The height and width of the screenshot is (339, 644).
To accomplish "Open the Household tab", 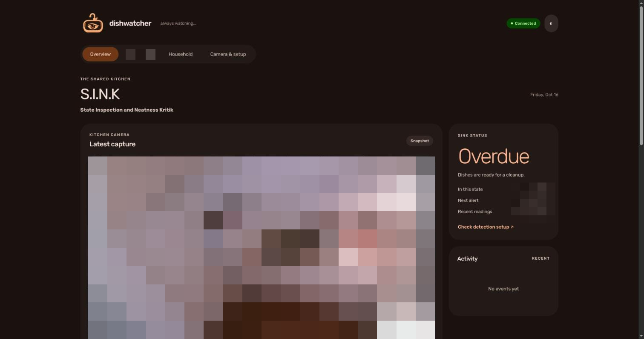I will (x=181, y=54).
